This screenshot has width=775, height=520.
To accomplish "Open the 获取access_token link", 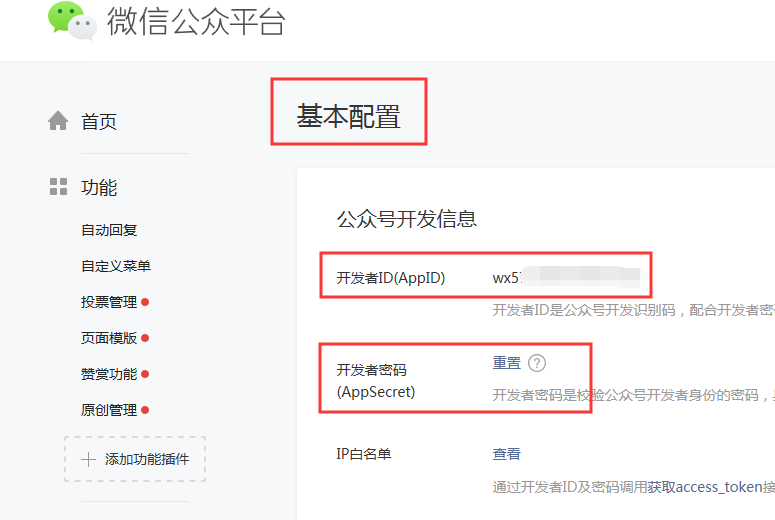I will pos(705,487).
